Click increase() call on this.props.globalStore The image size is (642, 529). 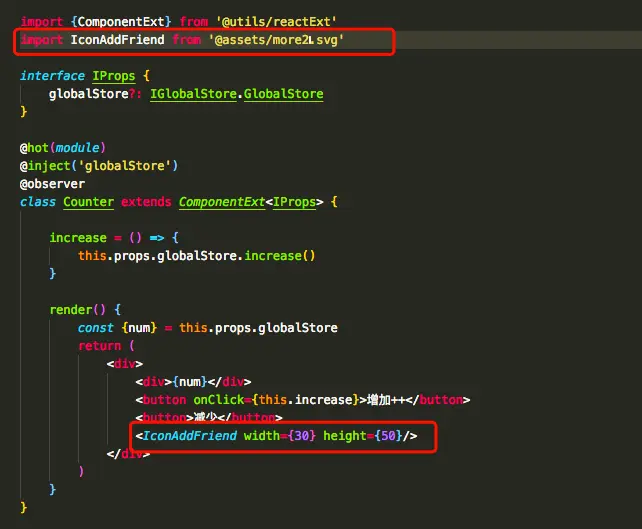[280, 256]
